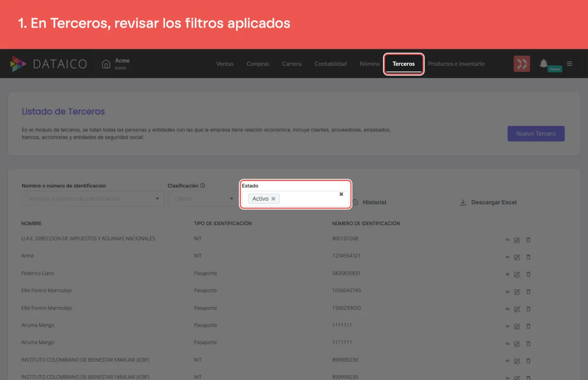The width and height of the screenshot is (588, 380).
Task: Edit tercero with ID 1656042745
Action: 517,292
